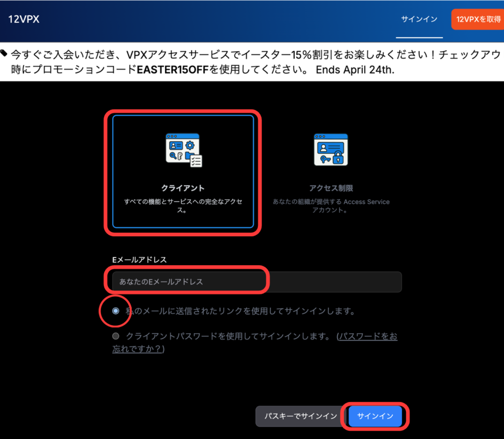Click the Eメールアドレス field label
Screen dimensions: 504x439
139,259
